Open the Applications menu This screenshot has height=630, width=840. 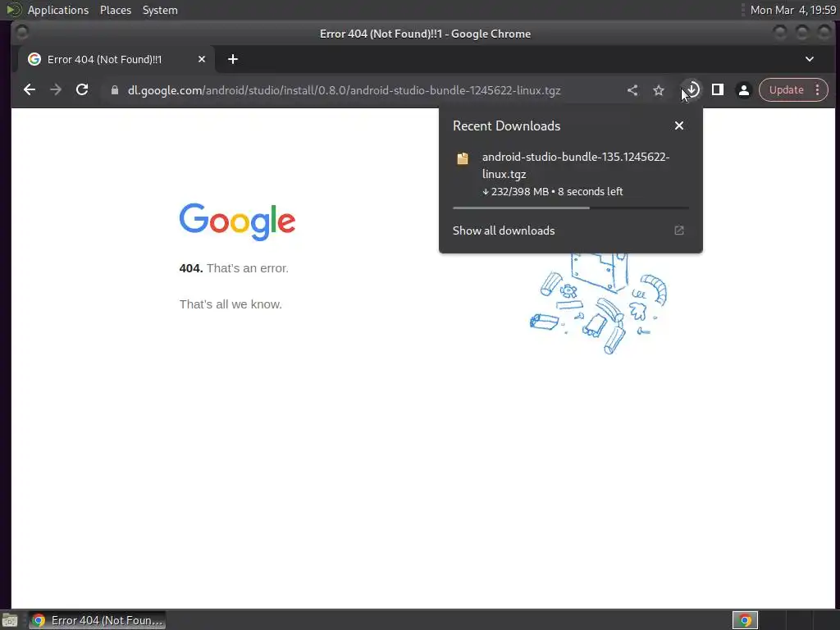(58, 10)
